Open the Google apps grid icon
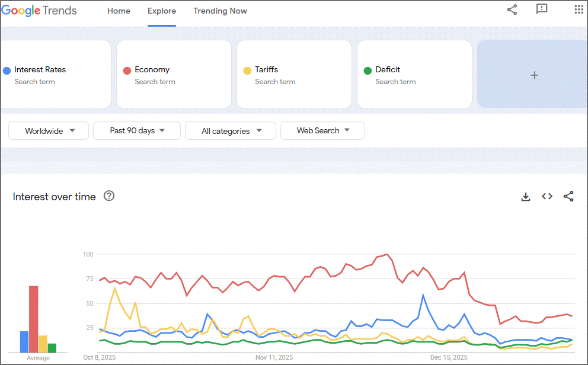This screenshot has height=365, width=588. click(x=579, y=9)
